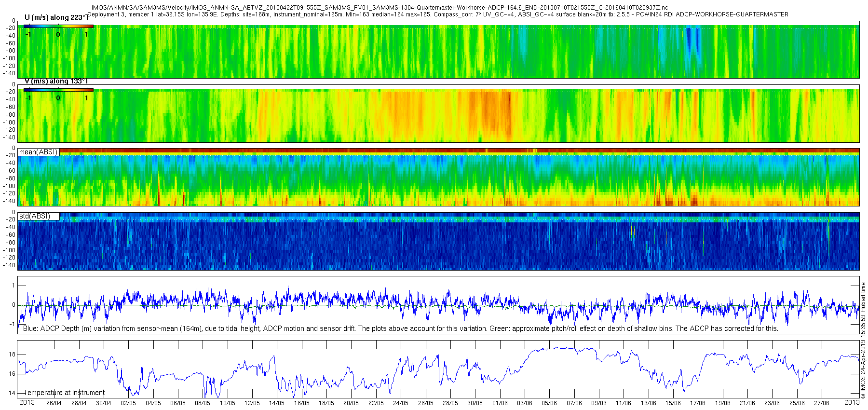Viewport: 868px width, 410px height.
Task: Click the 'Temperature at instrument' label
Action: pos(64,393)
